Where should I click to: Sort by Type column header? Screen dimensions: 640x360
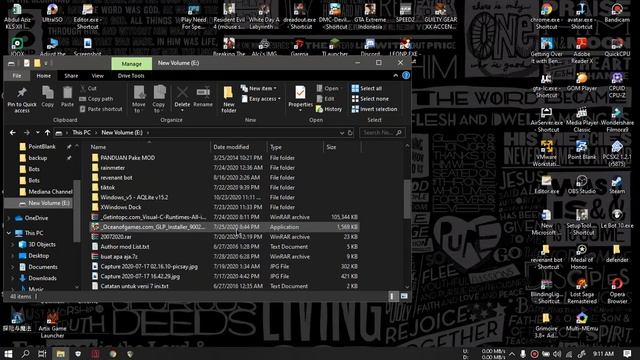295,147
